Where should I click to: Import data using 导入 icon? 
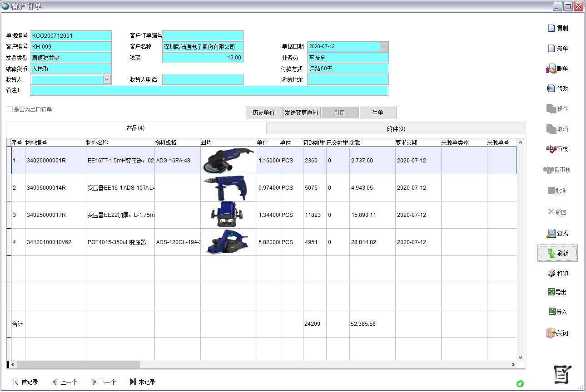coord(551,312)
